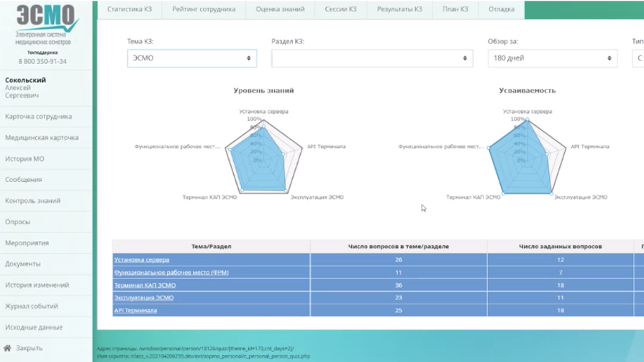The width and height of the screenshot is (644, 362).
Task: Switch to the План КЗ tab
Action: (x=454, y=9)
